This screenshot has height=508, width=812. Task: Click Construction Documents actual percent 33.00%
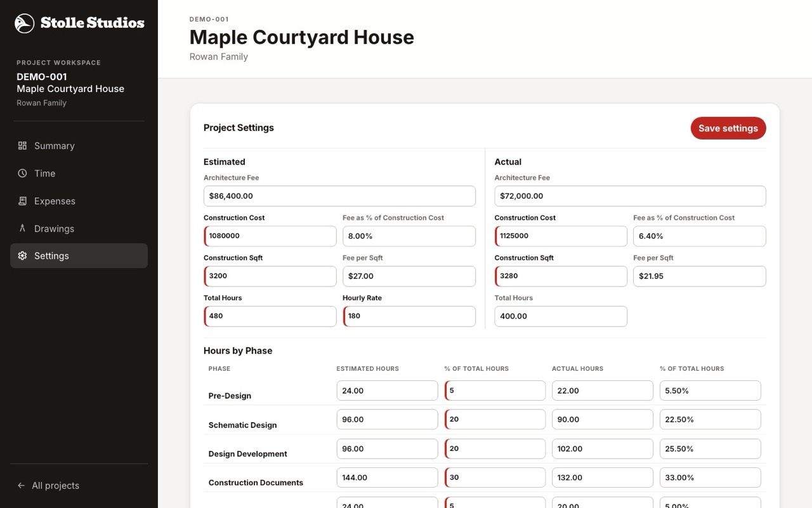point(710,478)
